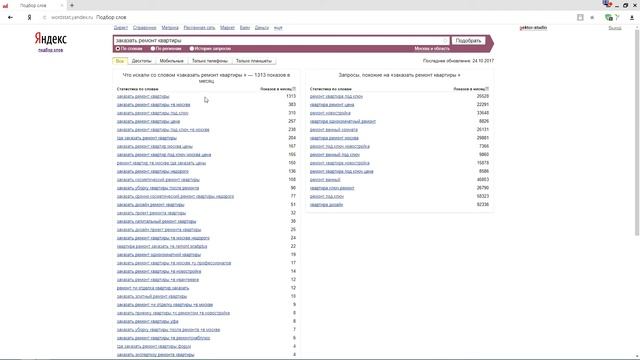Click the 'Подобрать' button

coord(468,40)
